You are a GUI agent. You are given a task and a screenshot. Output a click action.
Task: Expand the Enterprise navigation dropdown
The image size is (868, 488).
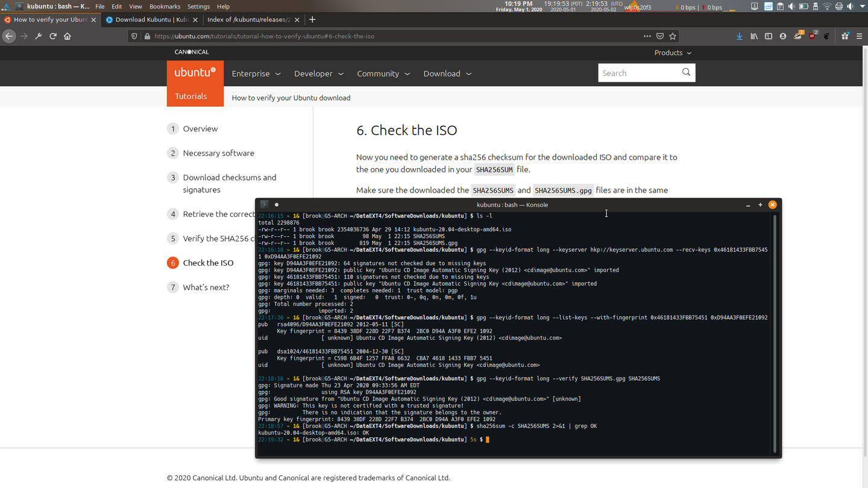pyautogui.click(x=256, y=74)
